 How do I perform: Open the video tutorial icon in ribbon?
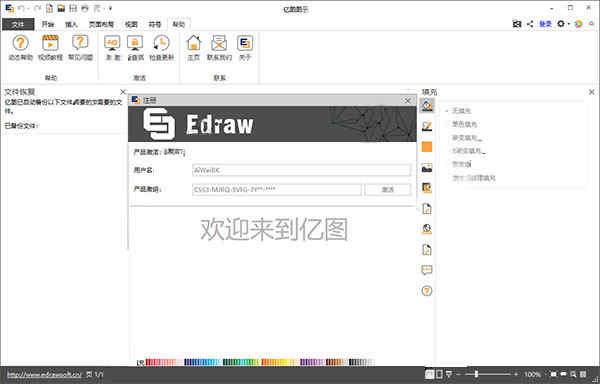(50, 43)
